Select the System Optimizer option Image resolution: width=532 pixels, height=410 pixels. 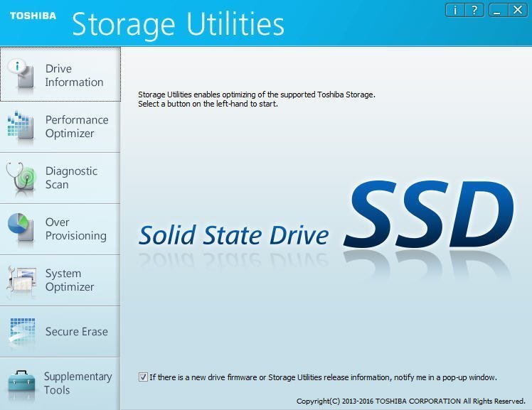pyautogui.click(x=60, y=280)
